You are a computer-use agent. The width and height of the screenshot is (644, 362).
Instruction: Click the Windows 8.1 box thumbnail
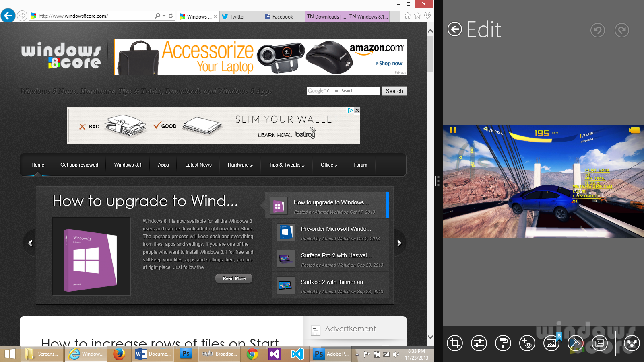[91, 256]
